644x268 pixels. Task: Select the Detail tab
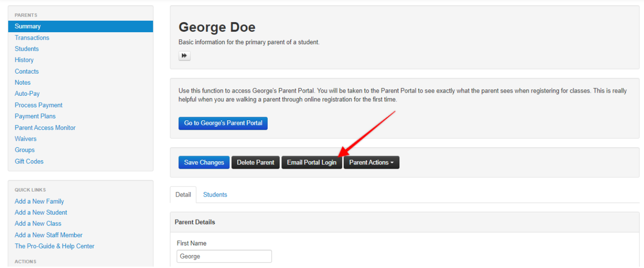coord(183,195)
